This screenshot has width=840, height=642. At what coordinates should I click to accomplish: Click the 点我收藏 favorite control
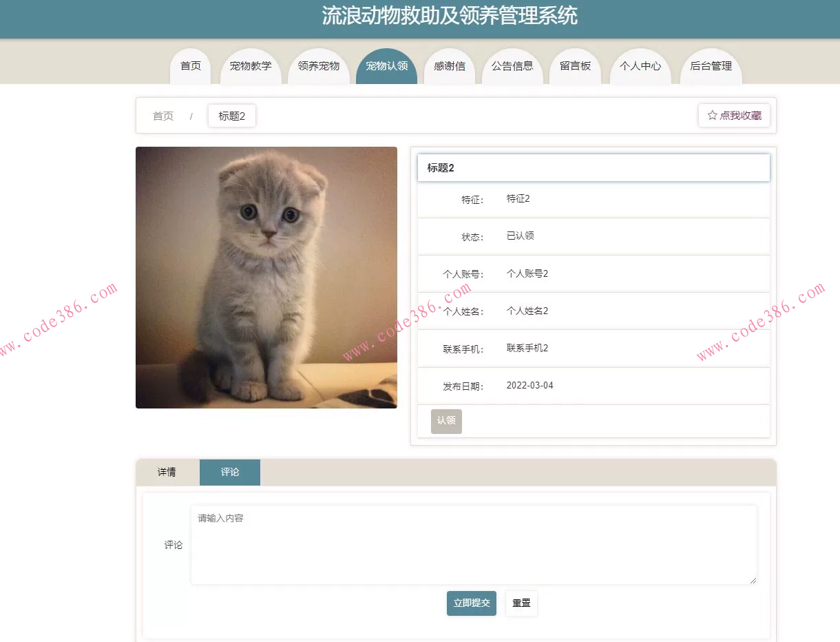click(734, 116)
